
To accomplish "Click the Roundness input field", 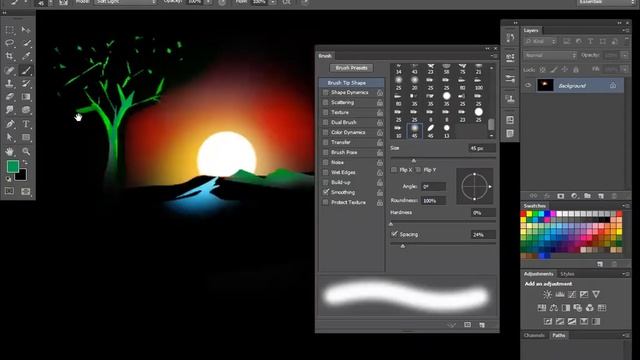I will coord(433,201).
